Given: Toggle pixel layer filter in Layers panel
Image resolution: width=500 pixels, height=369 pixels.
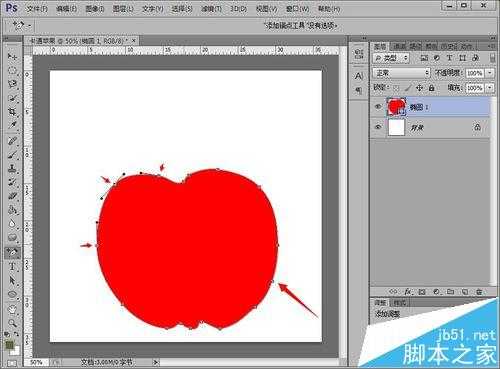Looking at the screenshot, I should (x=424, y=58).
